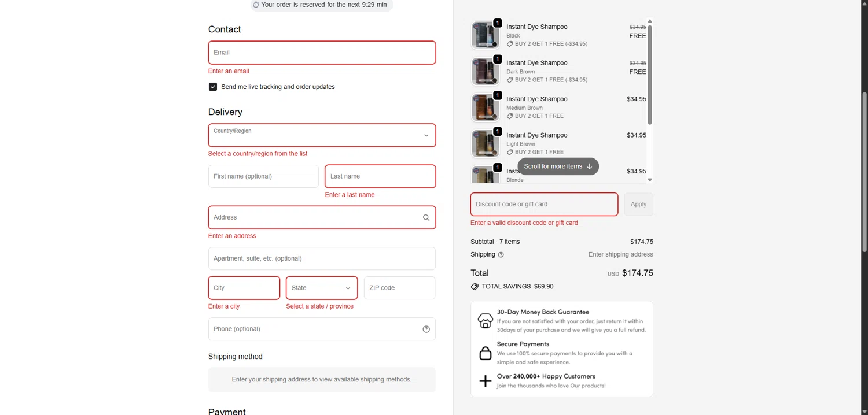
Task: Click the Contact section heading
Action: tap(225, 29)
